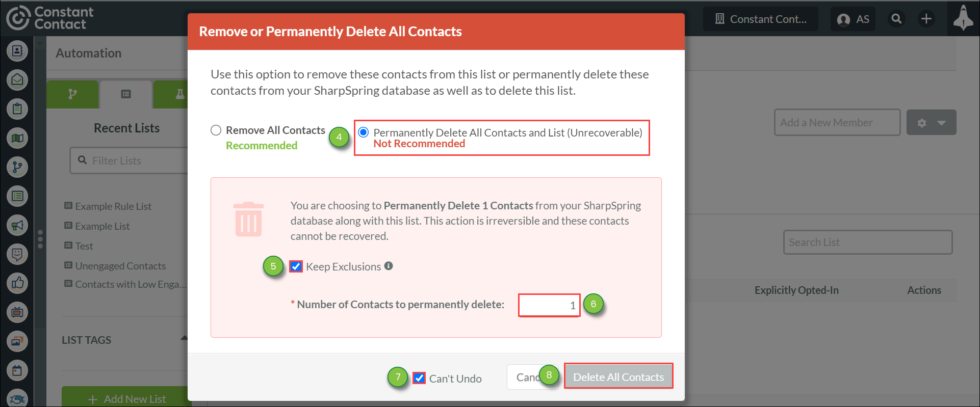The width and height of the screenshot is (980, 407).
Task: Click the Keep Exclusions info icon
Action: pos(389,266)
